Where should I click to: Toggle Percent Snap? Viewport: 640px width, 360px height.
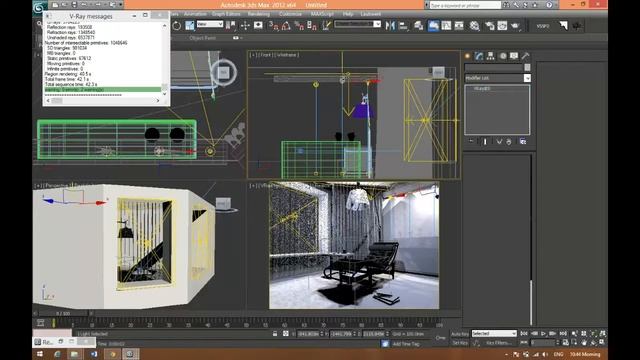pyautogui.click(x=299, y=25)
